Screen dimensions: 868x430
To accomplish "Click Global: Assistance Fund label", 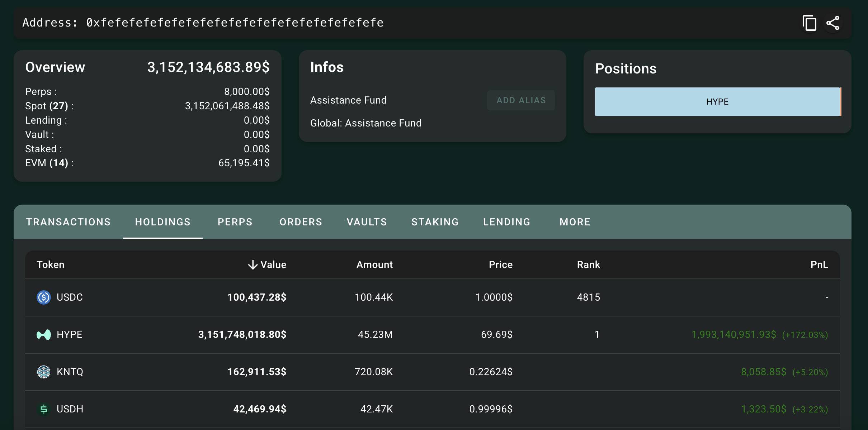I will pos(366,123).
